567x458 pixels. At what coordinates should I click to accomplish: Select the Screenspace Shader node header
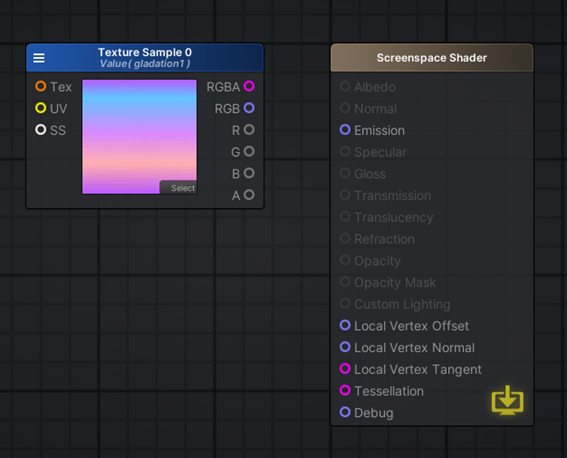click(x=432, y=58)
